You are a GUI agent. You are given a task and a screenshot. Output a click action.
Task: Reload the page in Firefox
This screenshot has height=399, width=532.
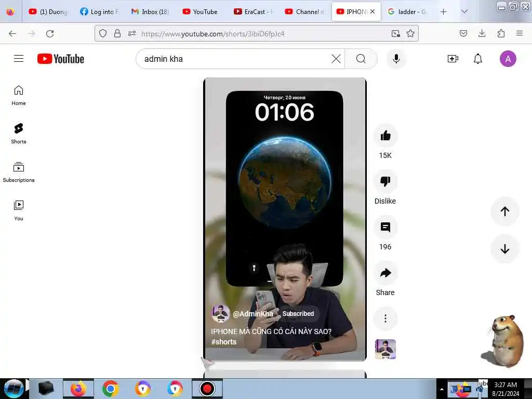point(50,34)
